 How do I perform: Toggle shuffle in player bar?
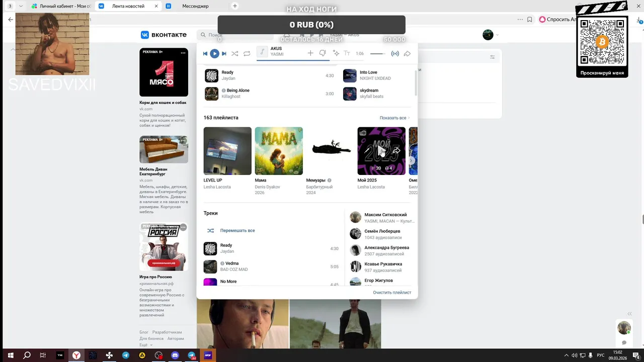235,53
